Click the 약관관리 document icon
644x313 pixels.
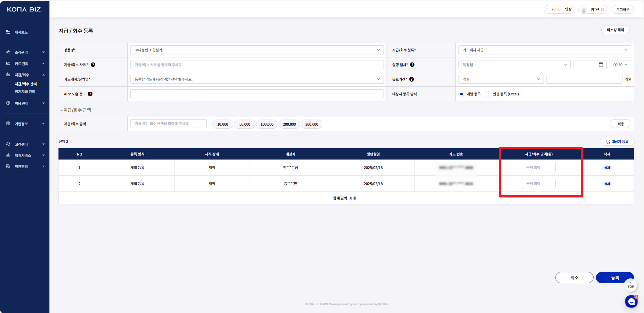pos(8,166)
